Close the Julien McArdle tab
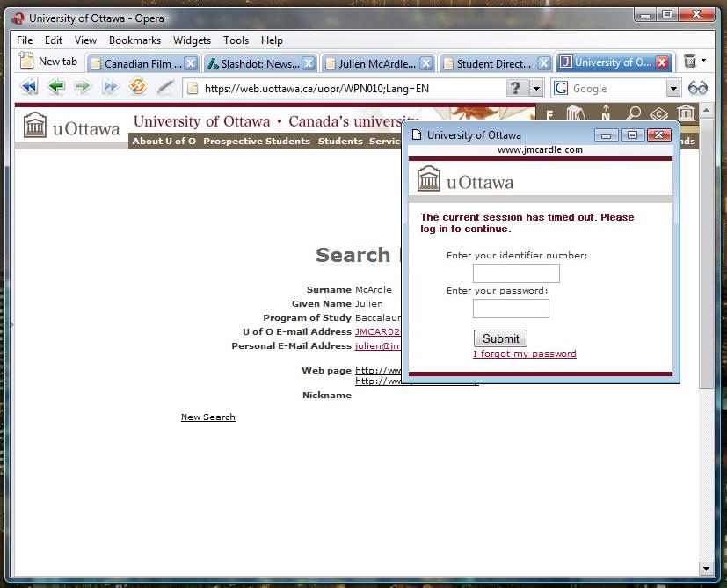The height and width of the screenshot is (588, 727). pos(426,63)
